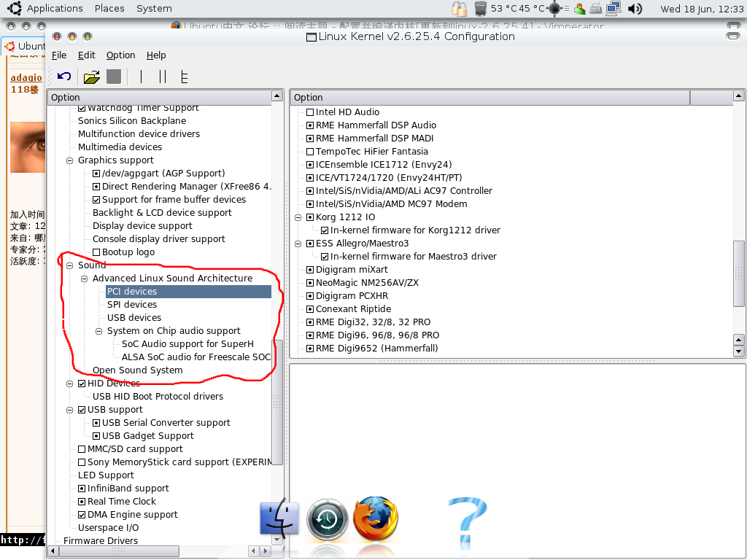The image size is (747, 560).
Task: Toggle Support for frame buffer devices checkbox
Action: click(96, 200)
